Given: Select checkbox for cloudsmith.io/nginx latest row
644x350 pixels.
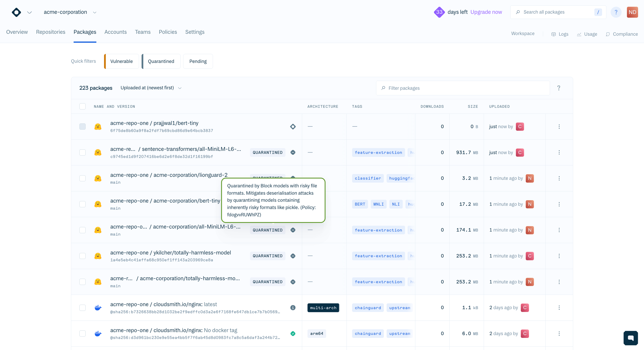Looking at the screenshot, I should click(83, 308).
